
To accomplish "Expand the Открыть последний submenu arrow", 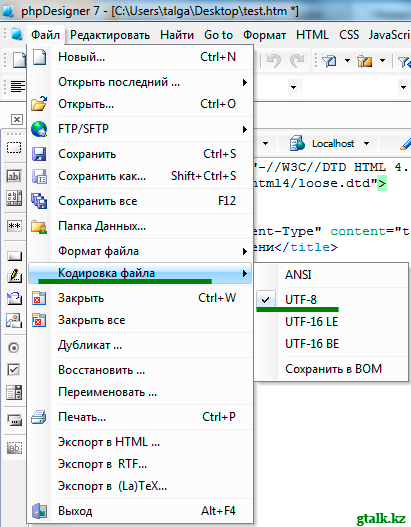I will point(245,82).
